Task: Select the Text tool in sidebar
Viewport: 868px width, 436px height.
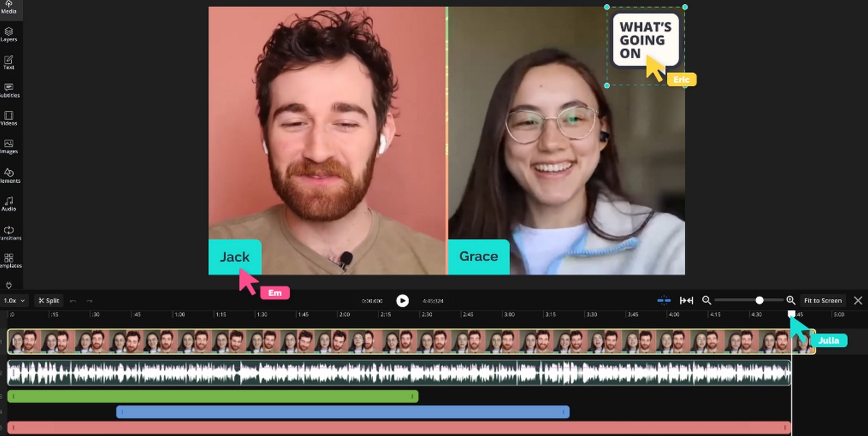Action: (x=9, y=62)
